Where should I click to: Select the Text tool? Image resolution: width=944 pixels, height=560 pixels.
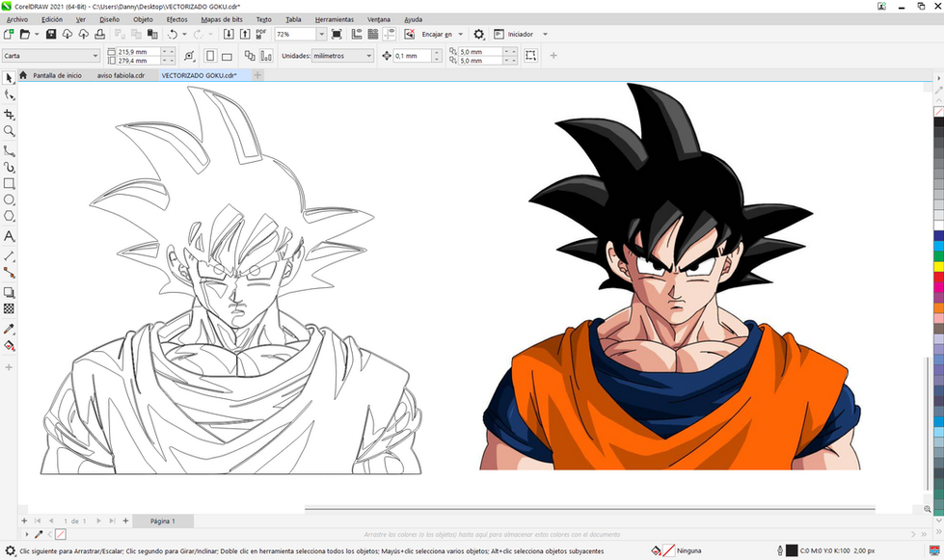[9, 236]
